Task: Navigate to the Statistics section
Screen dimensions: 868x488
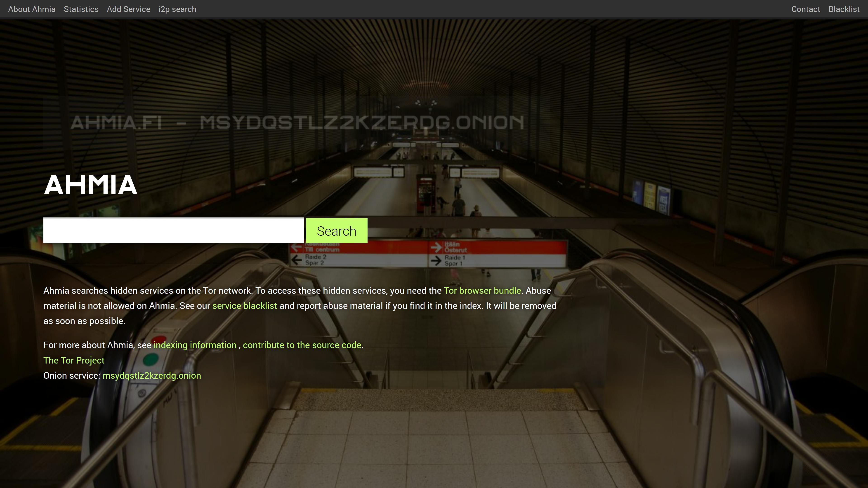Action: (81, 9)
